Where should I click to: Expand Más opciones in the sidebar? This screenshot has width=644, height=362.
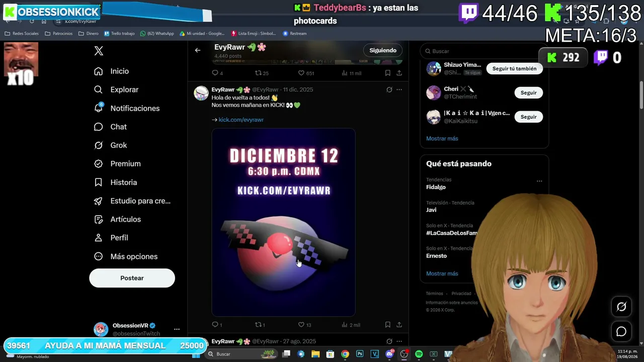pos(126,256)
